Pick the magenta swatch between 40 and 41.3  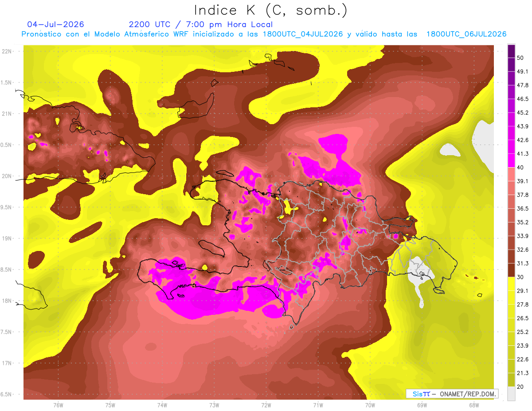(x=512, y=160)
